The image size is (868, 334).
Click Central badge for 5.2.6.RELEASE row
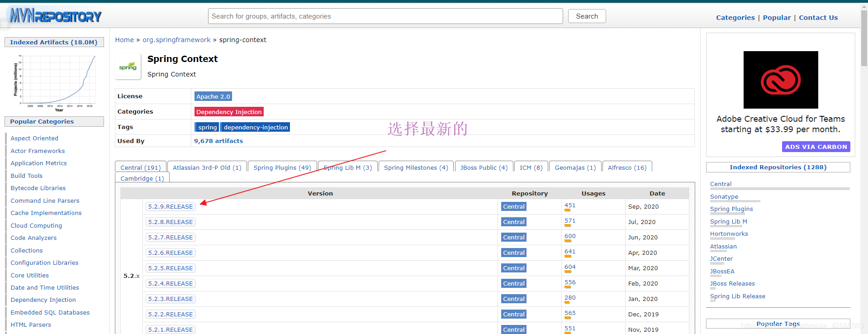coord(514,253)
